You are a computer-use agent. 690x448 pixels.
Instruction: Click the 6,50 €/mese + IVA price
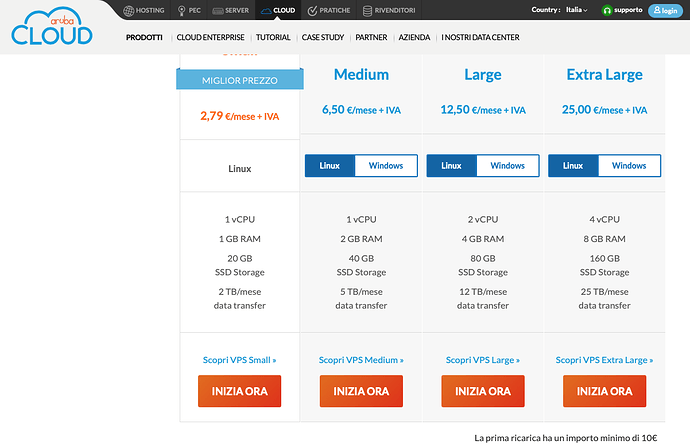coord(361,110)
